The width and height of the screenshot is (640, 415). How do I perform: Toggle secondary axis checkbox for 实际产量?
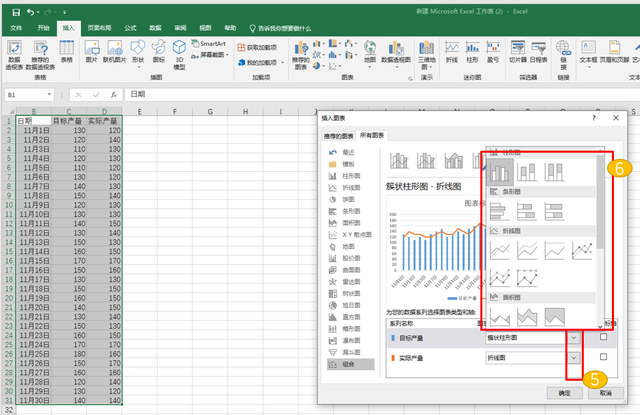tap(602, 355)
